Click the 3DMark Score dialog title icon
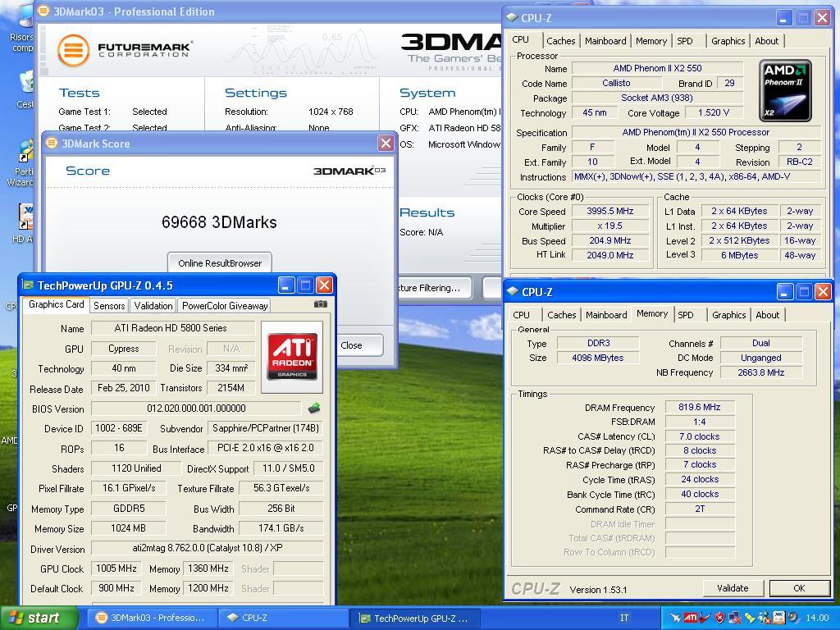Viewport: 840px width, 630px height. tap(52, 143)
